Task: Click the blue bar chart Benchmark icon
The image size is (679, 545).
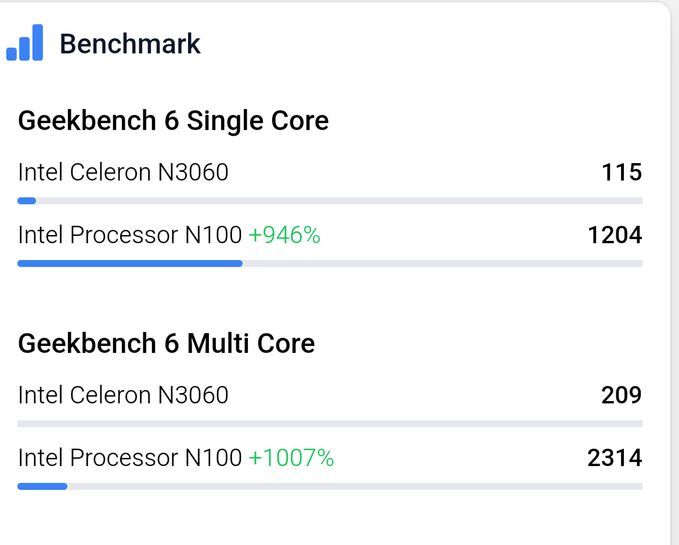Action: click(25, 43)
